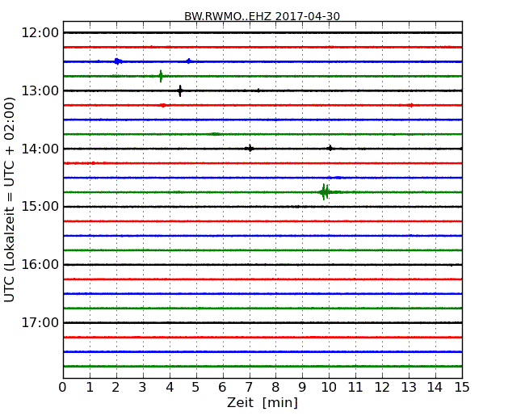Click x-axis tick label 15
525x420 pixels.
(x=462, y=388)
